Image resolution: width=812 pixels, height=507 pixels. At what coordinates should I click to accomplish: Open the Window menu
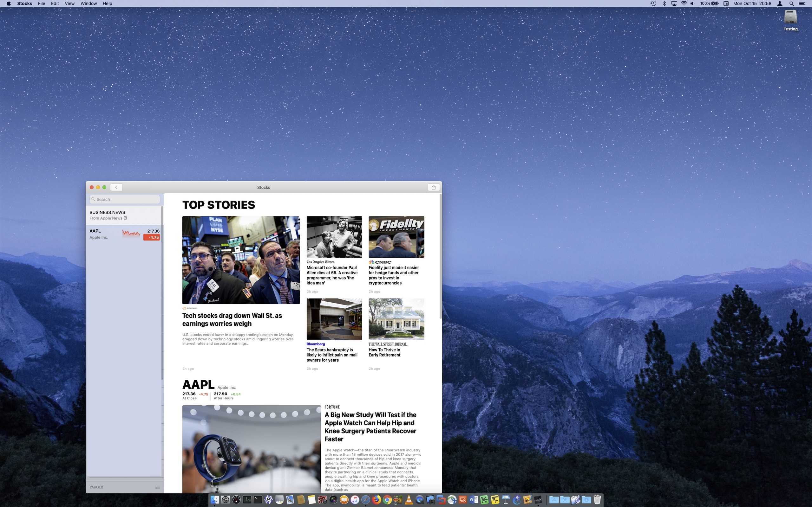coord(88,3)
